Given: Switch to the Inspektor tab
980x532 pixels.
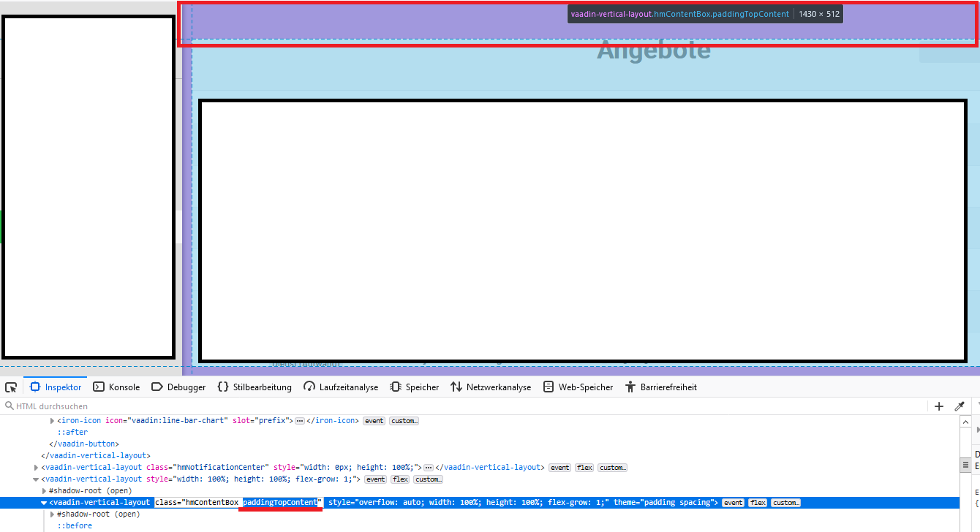Looking at the screenshot, I should (56, 387).
